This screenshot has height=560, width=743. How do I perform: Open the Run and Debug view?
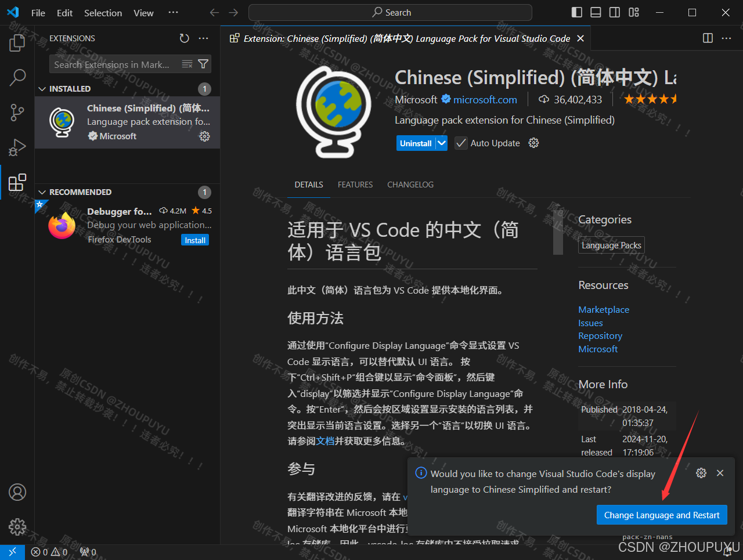coord(17,147)
